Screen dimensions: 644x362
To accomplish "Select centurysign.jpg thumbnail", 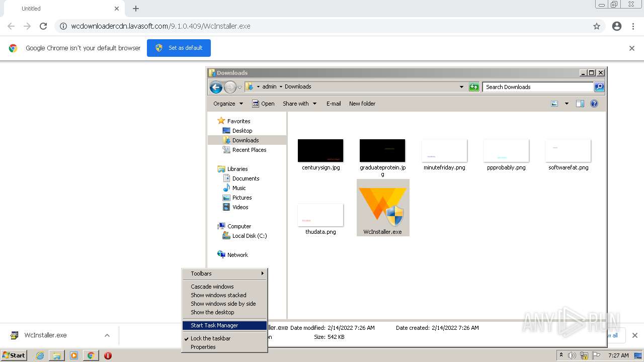I will coord(320,151).
